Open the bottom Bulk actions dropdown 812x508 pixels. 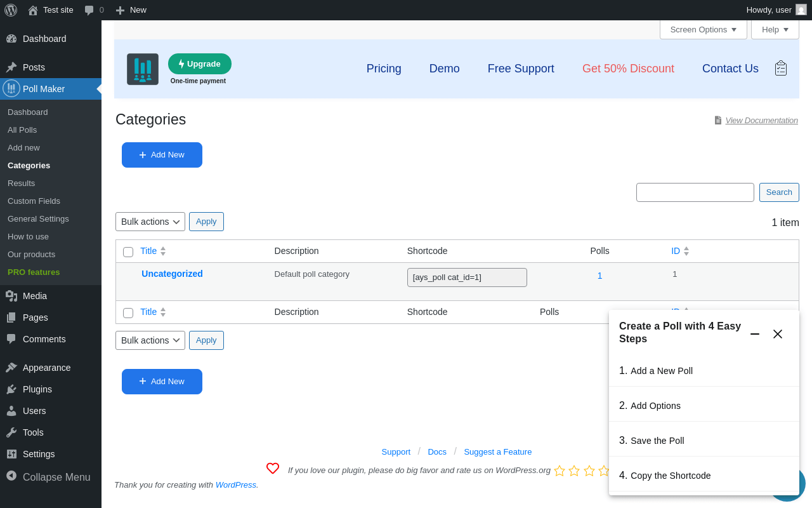(x=150, y=340)
